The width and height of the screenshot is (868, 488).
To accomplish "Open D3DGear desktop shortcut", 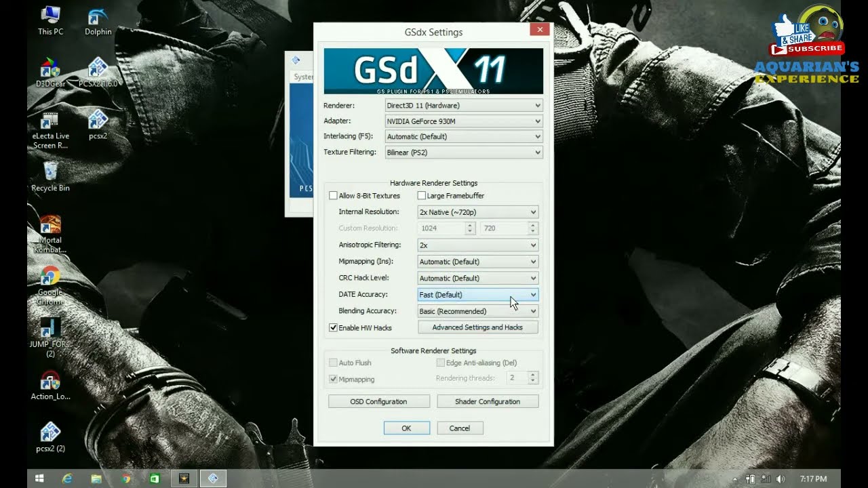I will (x=50, y=73).
